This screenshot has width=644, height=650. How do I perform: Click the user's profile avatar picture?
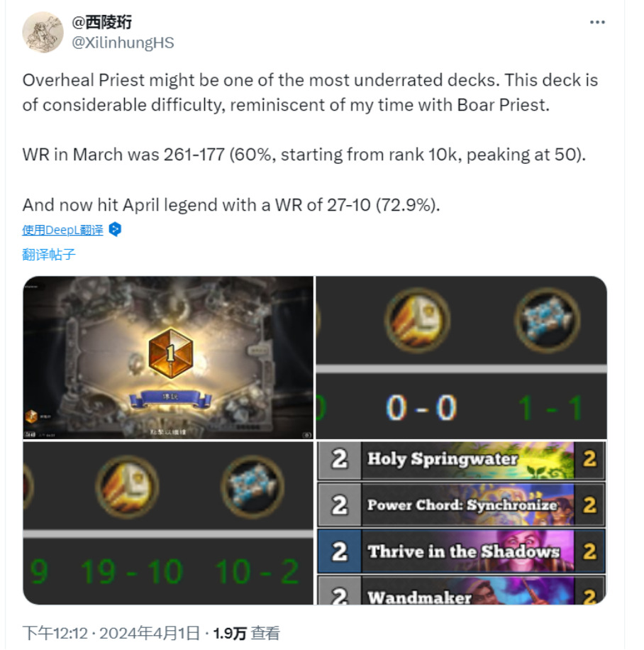(43, 33)
